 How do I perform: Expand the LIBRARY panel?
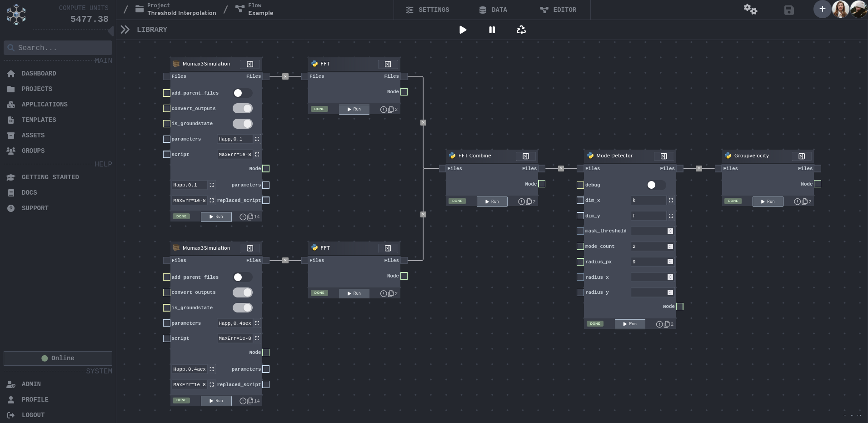pyautogui.click(x=125, y=30)
